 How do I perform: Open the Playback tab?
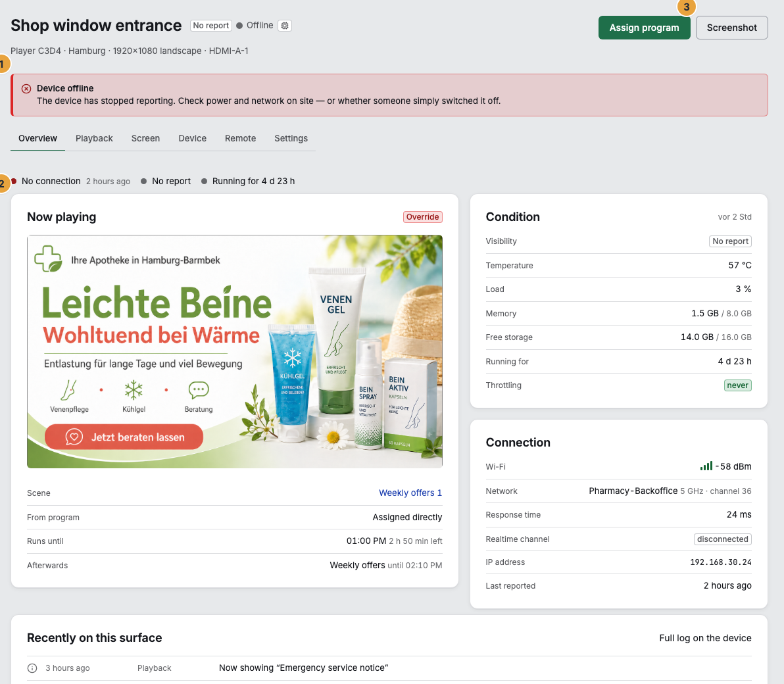(x=94, y=139)
